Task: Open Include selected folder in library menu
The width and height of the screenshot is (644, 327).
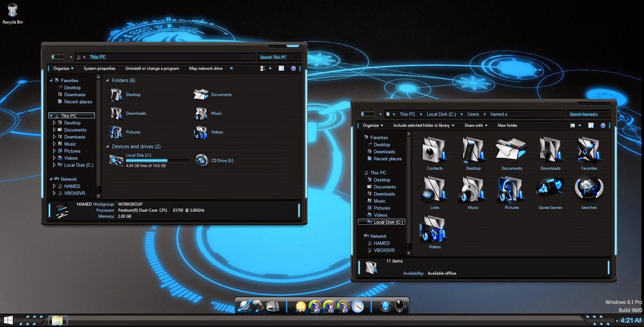Action: pyautogui.click(x=423, y=126)
